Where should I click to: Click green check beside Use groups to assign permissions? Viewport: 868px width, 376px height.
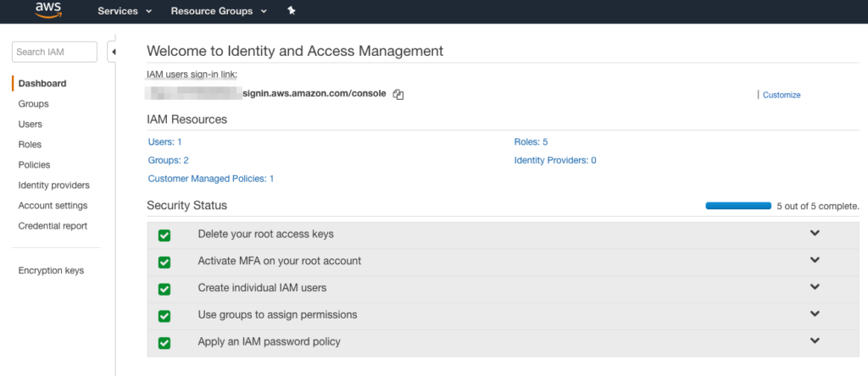tap(164, 316)
